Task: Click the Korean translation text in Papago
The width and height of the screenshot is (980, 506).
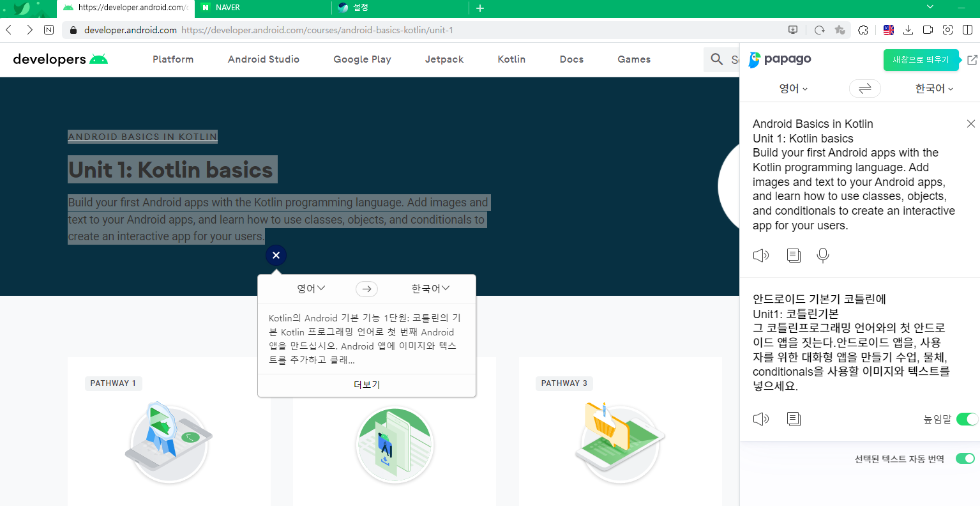Action: point(850,342)
